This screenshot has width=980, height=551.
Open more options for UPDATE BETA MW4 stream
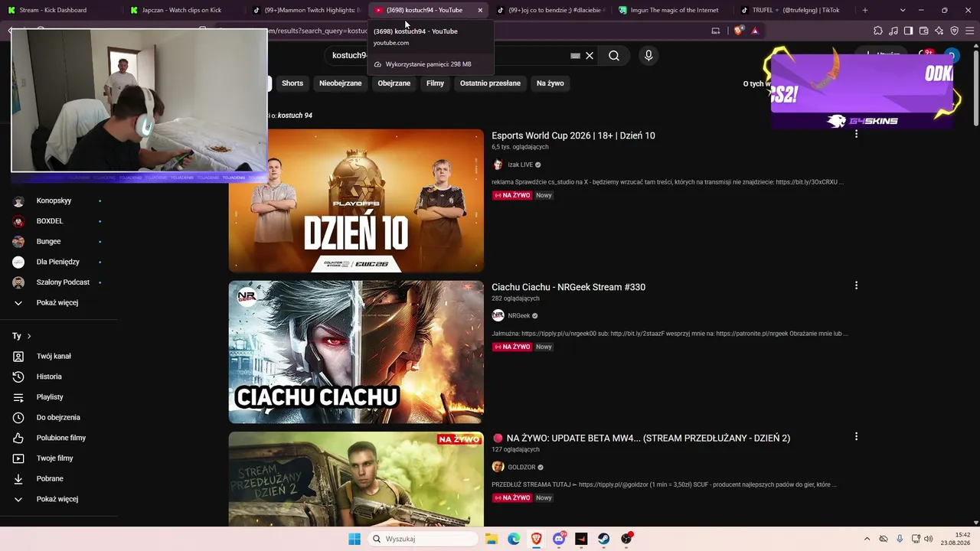pos(856,436)
